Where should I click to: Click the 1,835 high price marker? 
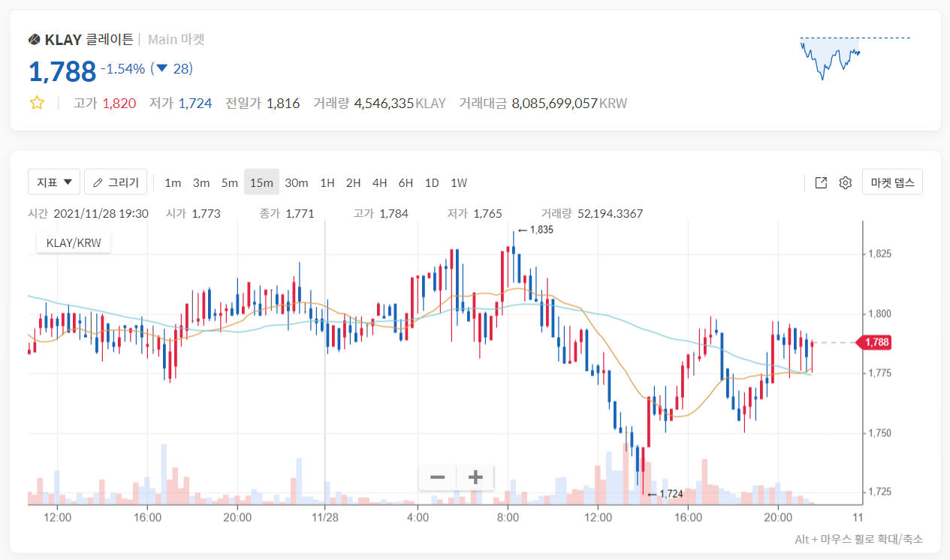pyautogui.click(x=535, y=230)
